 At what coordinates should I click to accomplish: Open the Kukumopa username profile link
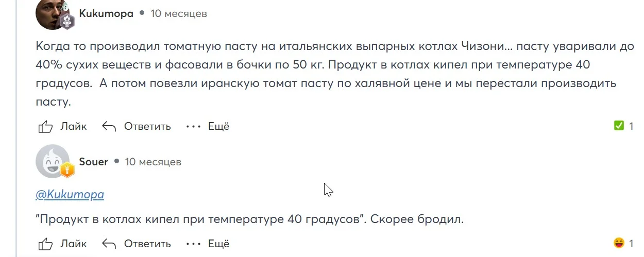[x=106, y=14]
